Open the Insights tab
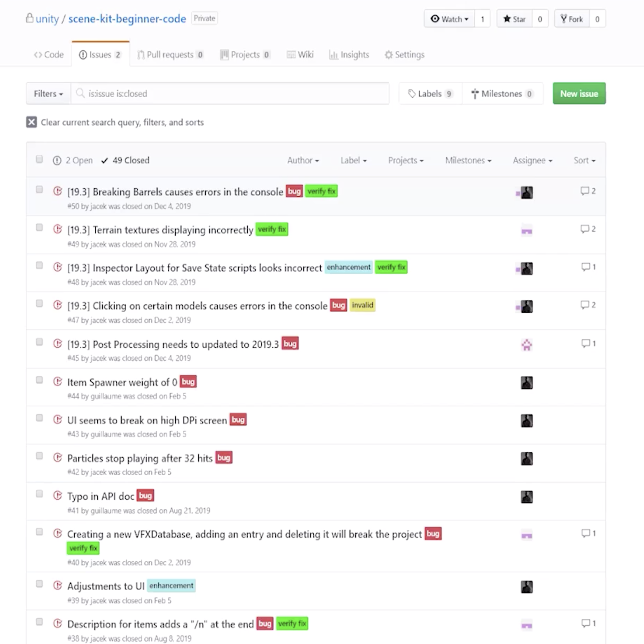This screenshot has height=644, width=644. [x=349, y=55]
